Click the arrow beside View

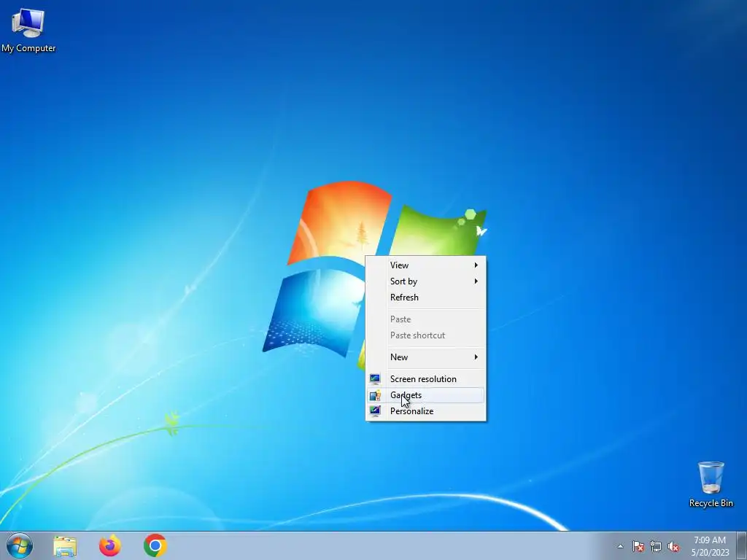point(476,265)
